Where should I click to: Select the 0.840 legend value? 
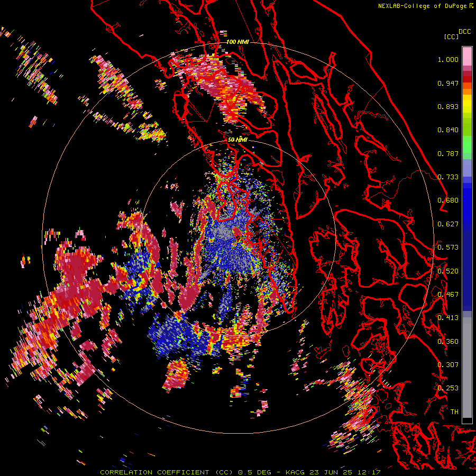coord(448,130)
